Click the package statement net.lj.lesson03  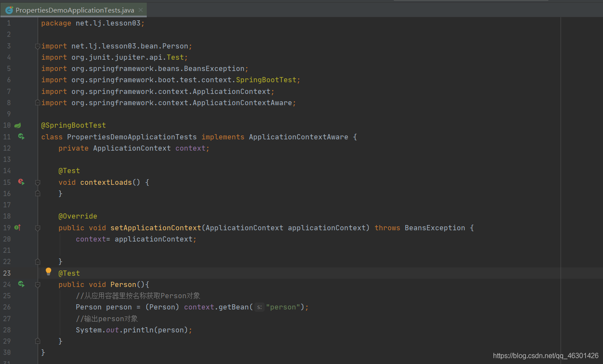pos(93,23)
